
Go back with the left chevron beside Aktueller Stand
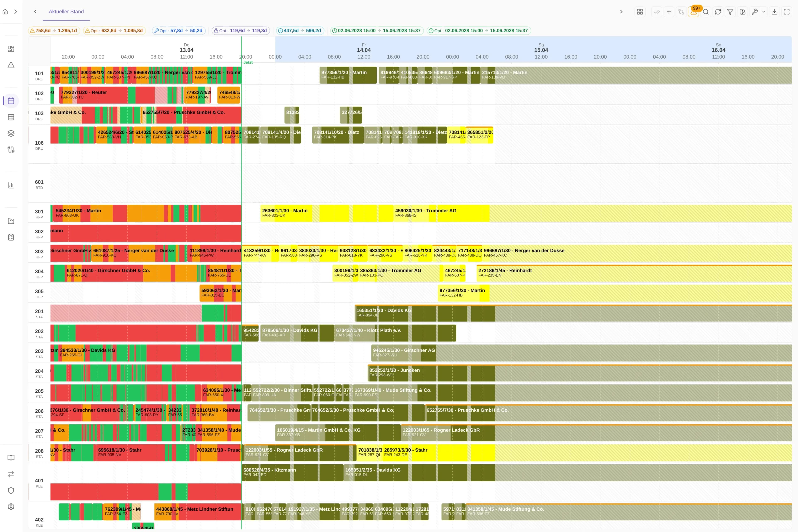[x=35, y=12]
